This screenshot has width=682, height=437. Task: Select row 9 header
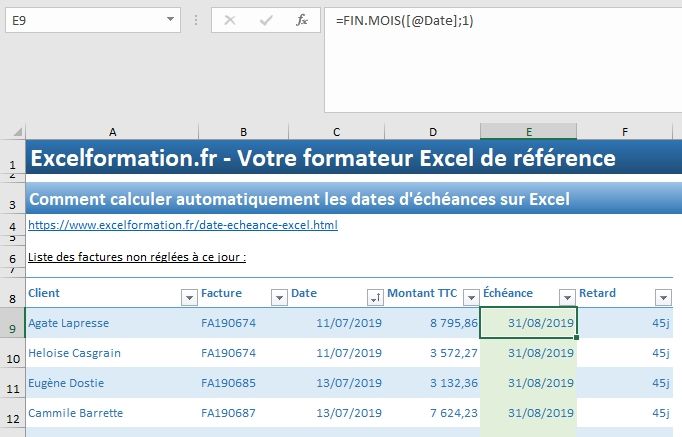point(12,324)
